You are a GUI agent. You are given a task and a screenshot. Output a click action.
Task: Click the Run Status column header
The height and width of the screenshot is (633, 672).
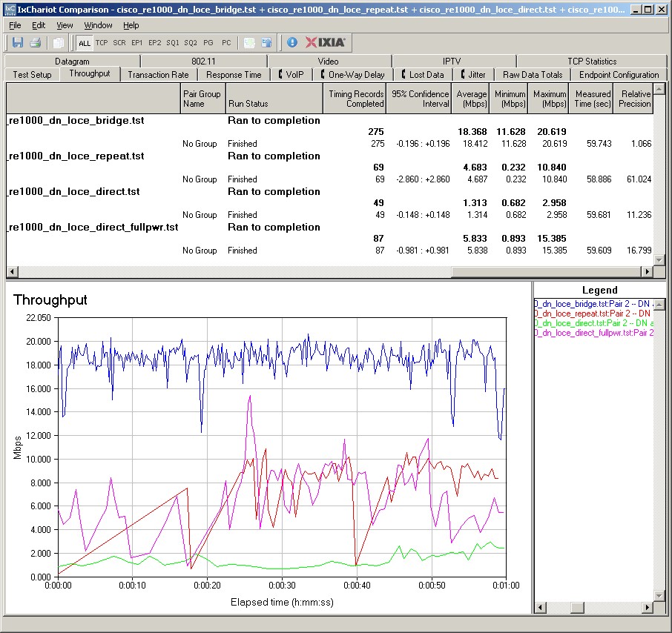coord(274,99)
